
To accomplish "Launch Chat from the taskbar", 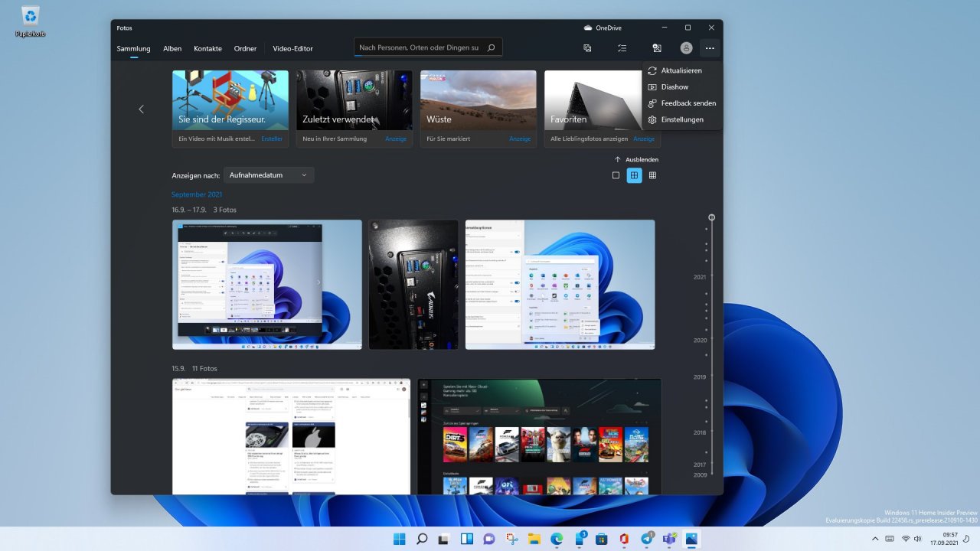I will (489, 539).
